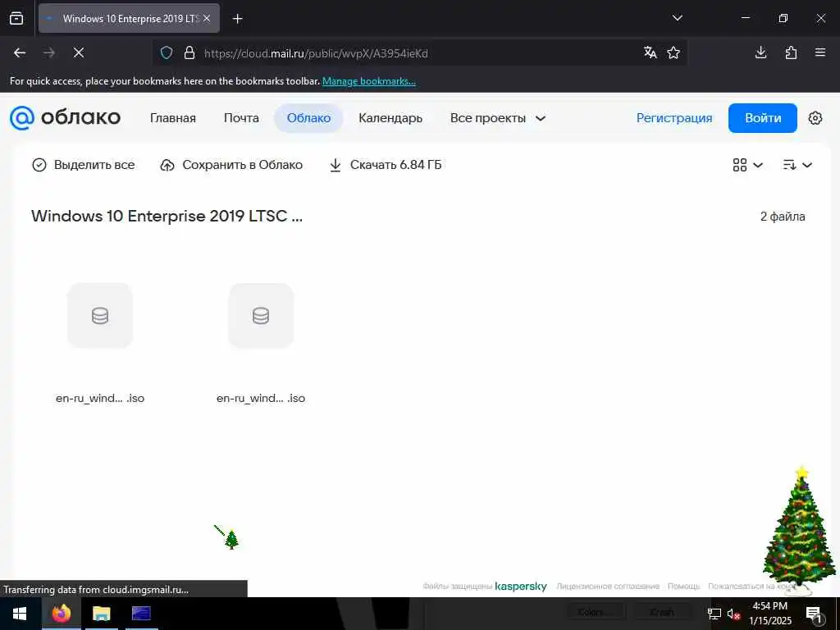Select the second en-ru_wind iso thumbnail
840x630 pixels.
coord(261,316)
